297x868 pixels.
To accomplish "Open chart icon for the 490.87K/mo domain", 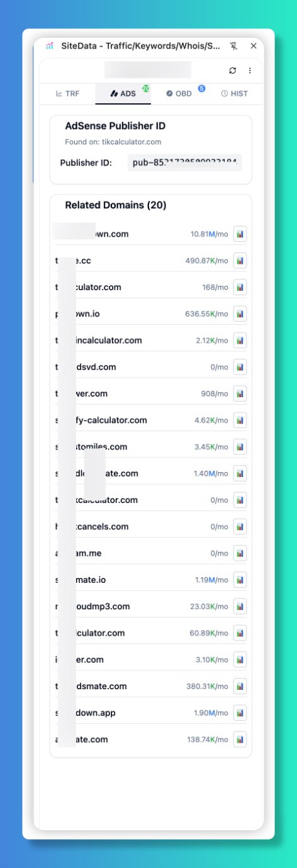I will 240,261.
